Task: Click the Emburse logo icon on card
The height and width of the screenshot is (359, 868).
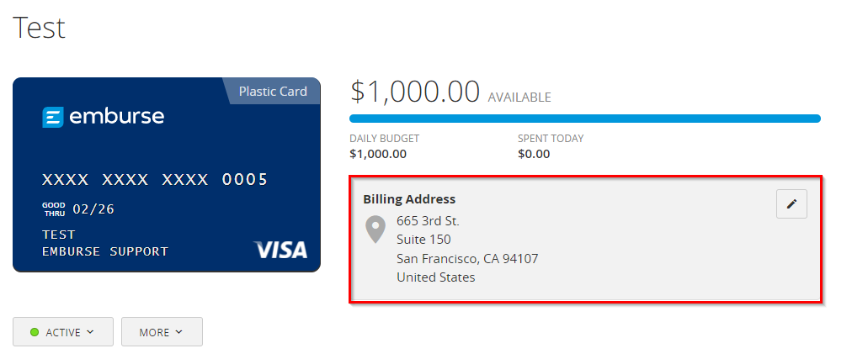Action: click(53, 118)
